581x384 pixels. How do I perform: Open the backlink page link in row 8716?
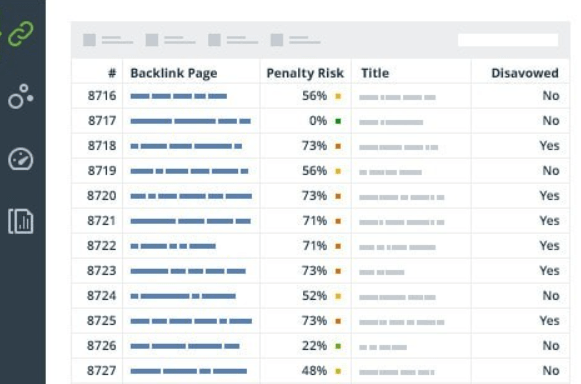179,96
